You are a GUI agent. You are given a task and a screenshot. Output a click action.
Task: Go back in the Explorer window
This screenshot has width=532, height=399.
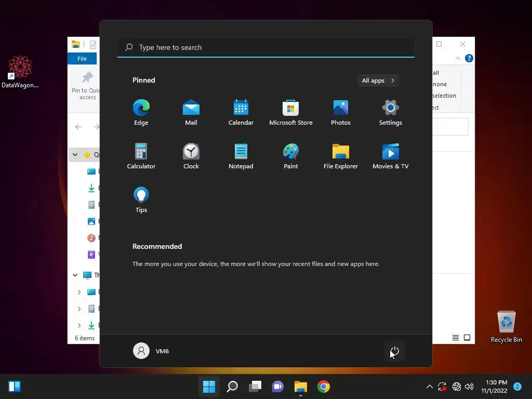(x=78, y=127)
